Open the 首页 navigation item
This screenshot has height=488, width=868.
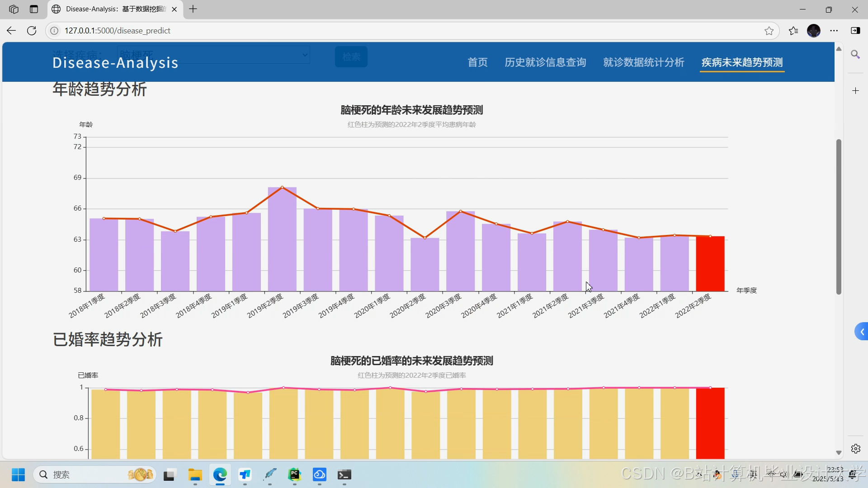[x=477, y=62]
